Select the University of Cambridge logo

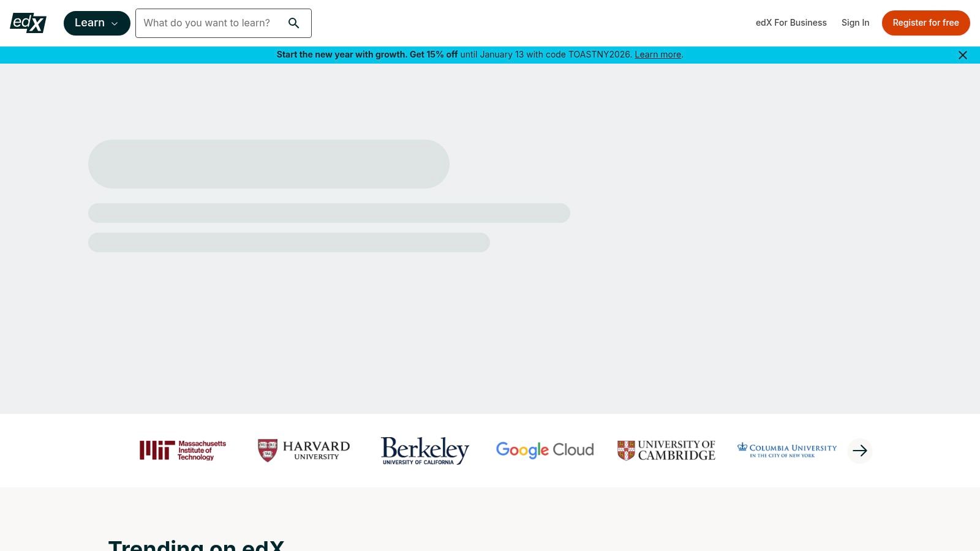point(666,450)
